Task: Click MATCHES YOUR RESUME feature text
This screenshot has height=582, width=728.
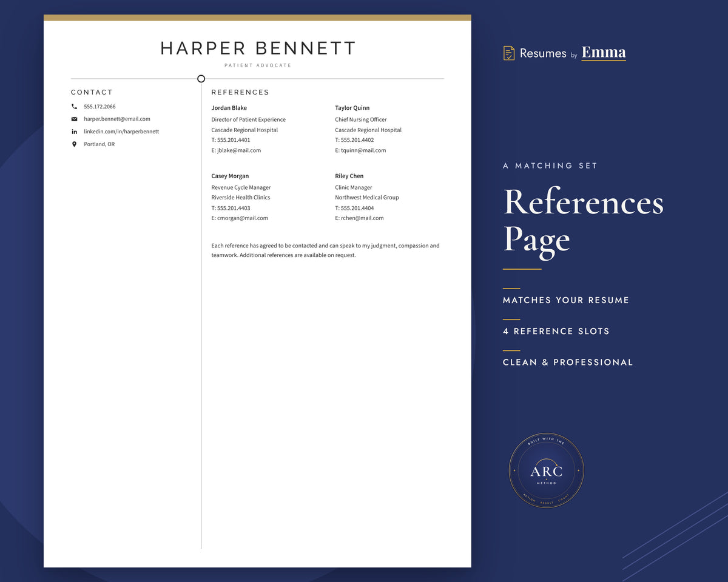Action: (x=566, y=300)
